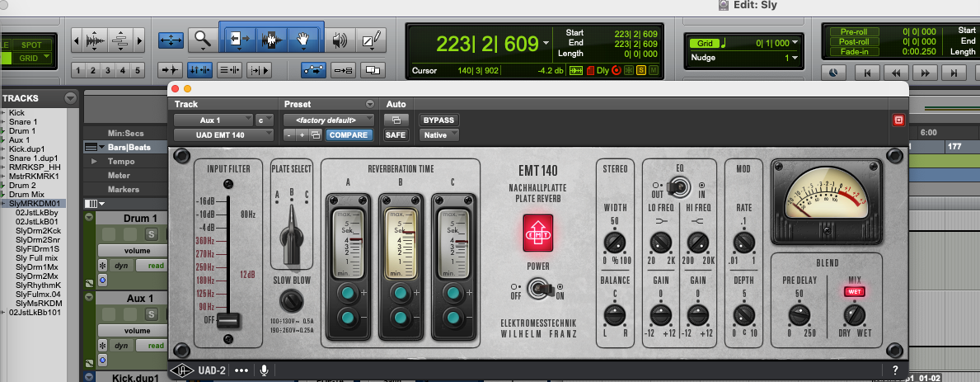Click the red target icon in plugin header
980x382 pixels.
pyautogui.click(x=898, y=120)
